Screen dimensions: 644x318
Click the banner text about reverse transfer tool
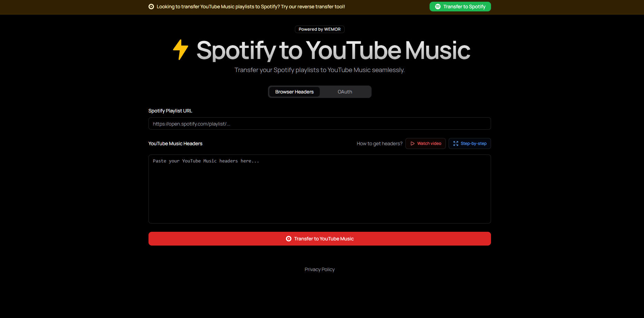[251, 7]
